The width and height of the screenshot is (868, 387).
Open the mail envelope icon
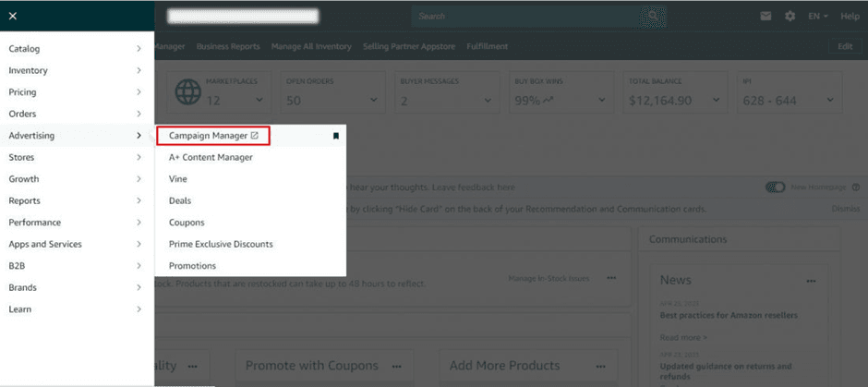click(766, 16)
